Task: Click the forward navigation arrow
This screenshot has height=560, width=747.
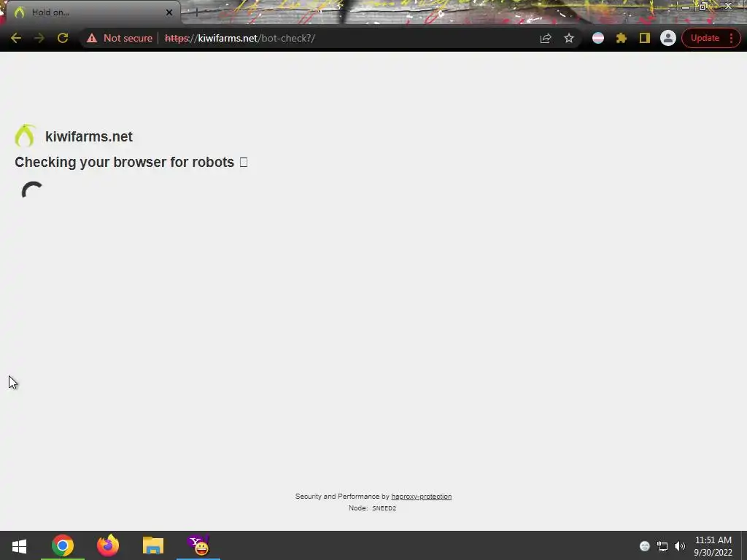Action: pos(39,38)
